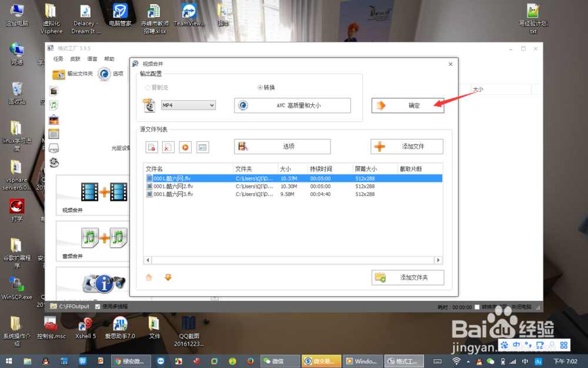Open the film reel utilities icon in sidebar
The width and height of the screenshot is (588, 368).
tap(54, 163)
